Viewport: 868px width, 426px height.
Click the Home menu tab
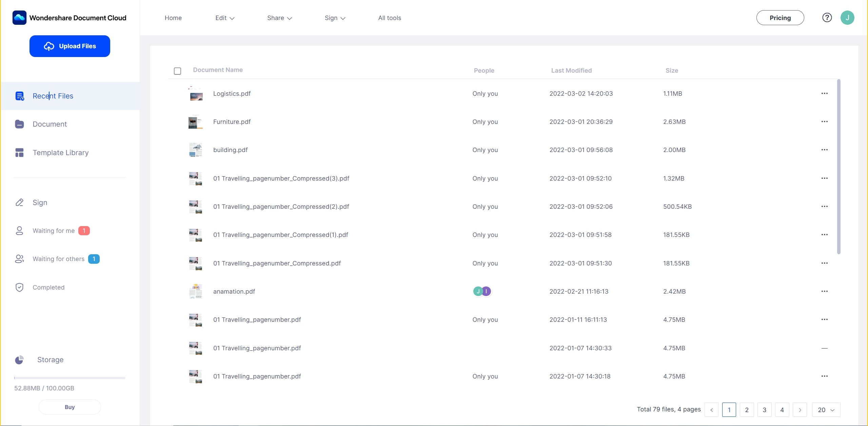click(173, 17)
